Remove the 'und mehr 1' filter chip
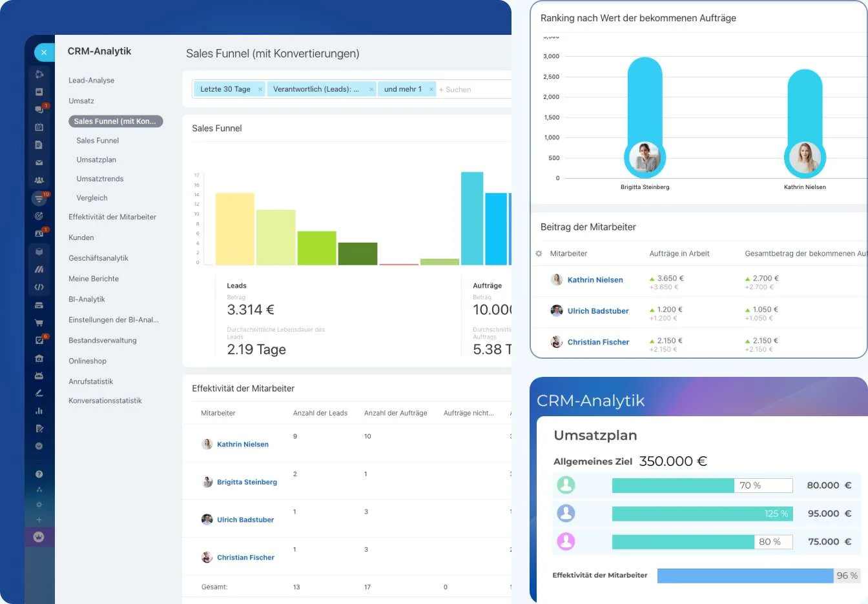The height and width of the screenshot is (604, 868). coord(431,90)
